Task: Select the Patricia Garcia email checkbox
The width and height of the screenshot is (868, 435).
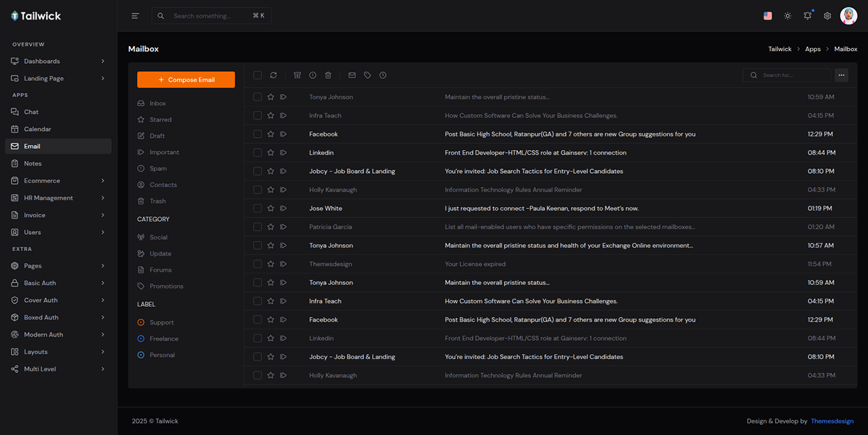Action: click(x=258, y=227)
